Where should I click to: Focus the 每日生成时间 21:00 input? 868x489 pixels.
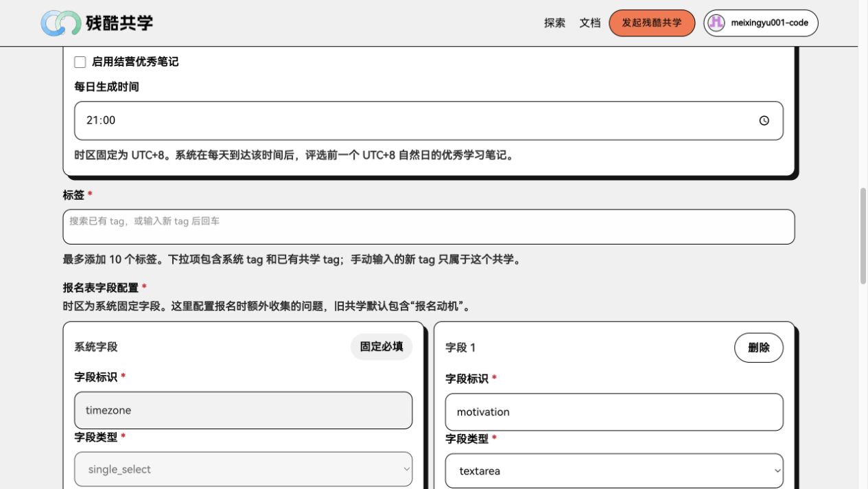[429, 121]
